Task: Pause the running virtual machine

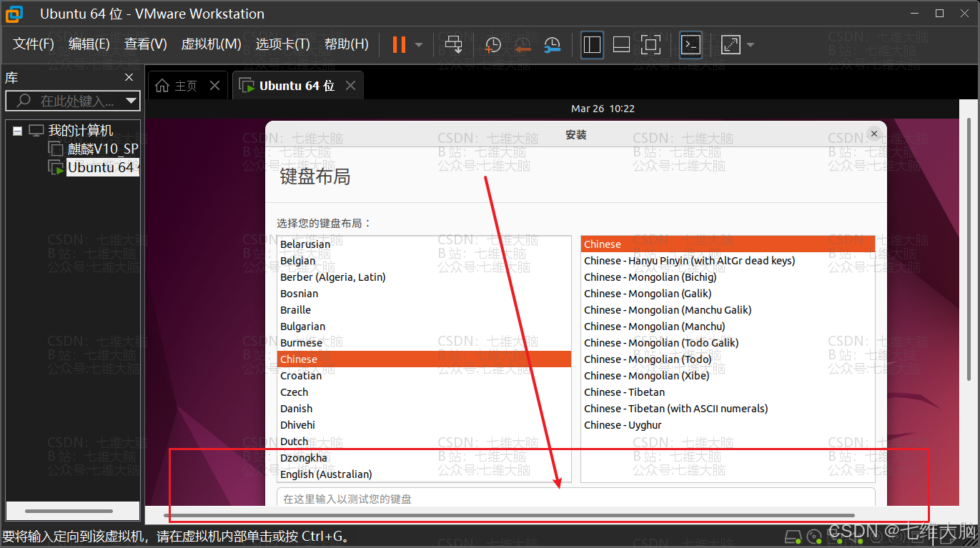Action: (399, 44)
